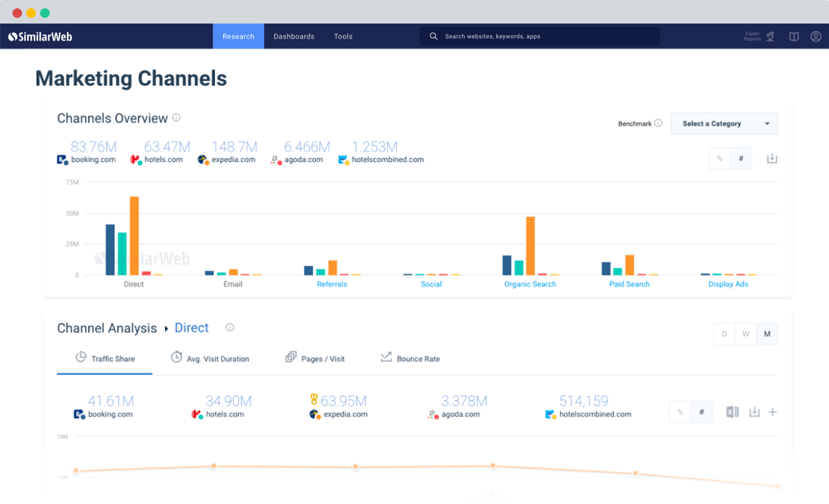Set granularity to Daily (D)

click(x=725, y=334)
